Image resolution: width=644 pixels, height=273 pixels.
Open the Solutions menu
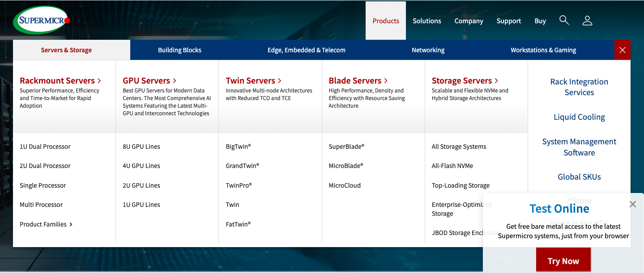click(426, 21)
